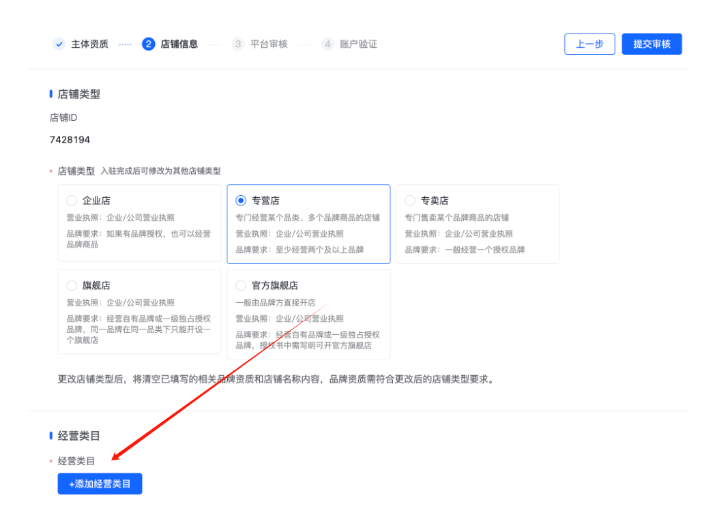
Task: Select the 企业店 radio option
Action: (x=72, y=200)
